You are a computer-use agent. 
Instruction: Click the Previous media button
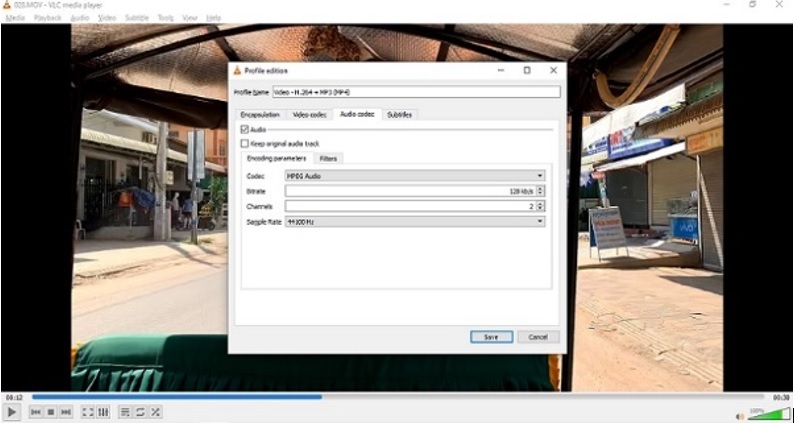(x=36, y=412)
